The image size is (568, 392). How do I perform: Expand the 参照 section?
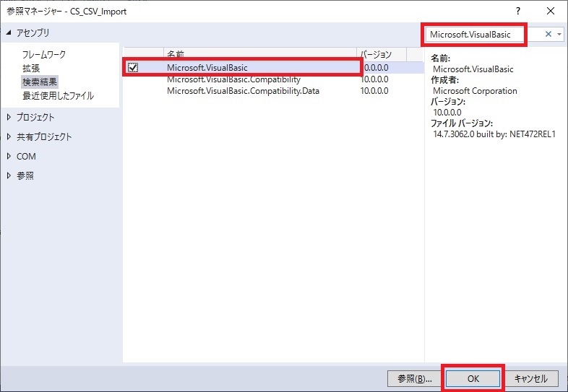[9, 175]
